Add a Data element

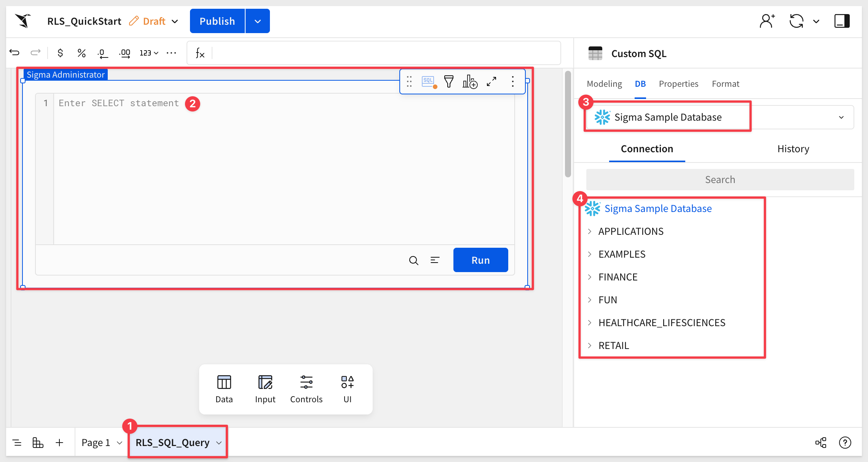tap(224, 389)
